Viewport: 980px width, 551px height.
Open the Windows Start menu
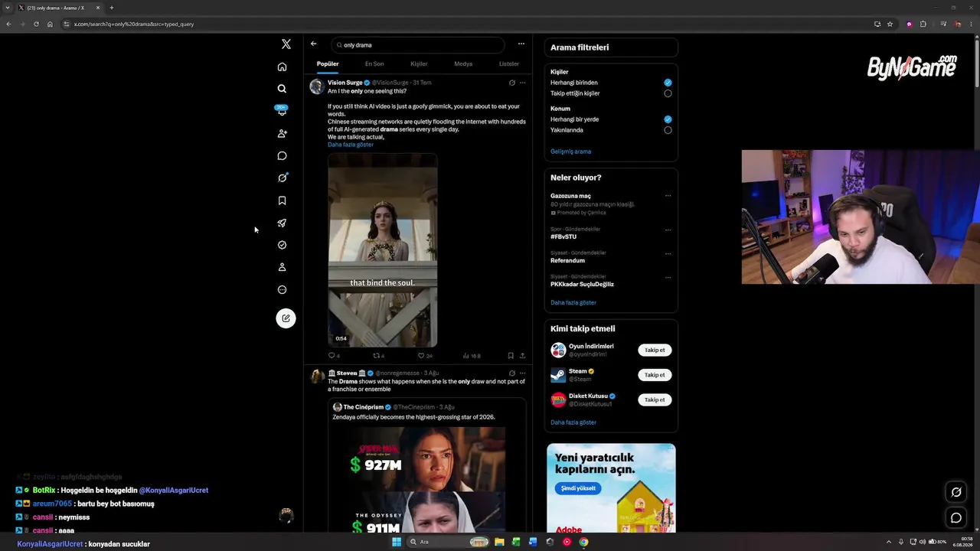coord(397,542)
